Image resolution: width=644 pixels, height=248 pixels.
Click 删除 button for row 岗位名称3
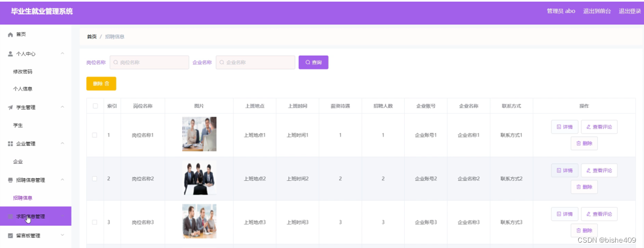tap(584, 230)
